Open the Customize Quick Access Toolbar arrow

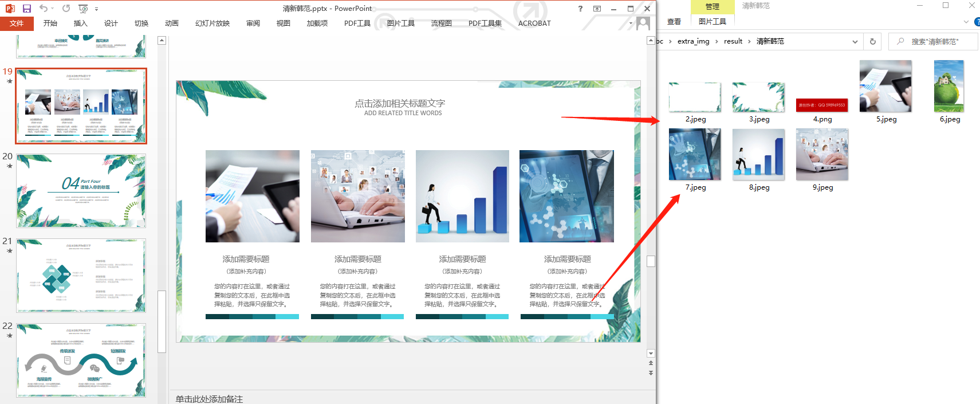(x=96, y=9)
